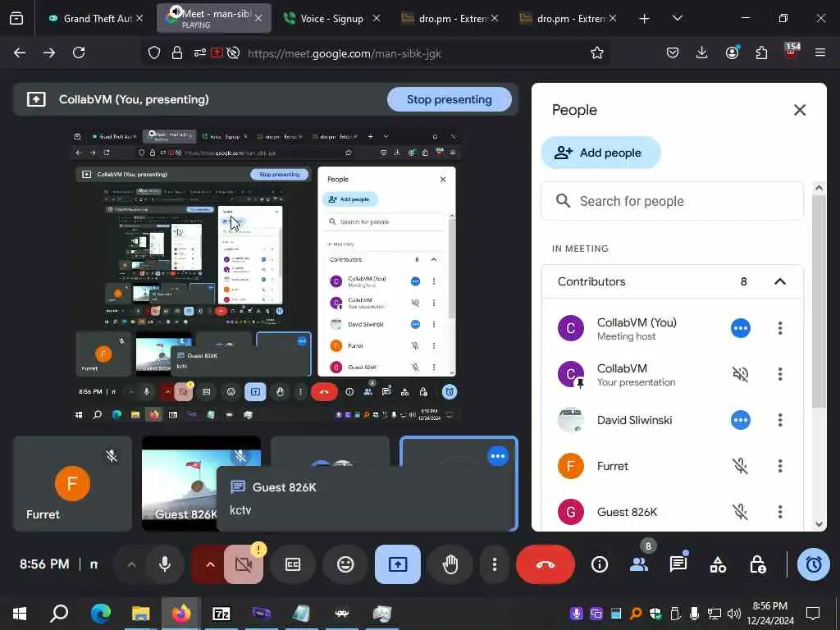Open host controls lock icon
Viewport: 840px width, 630px height.
click(757, 564)
